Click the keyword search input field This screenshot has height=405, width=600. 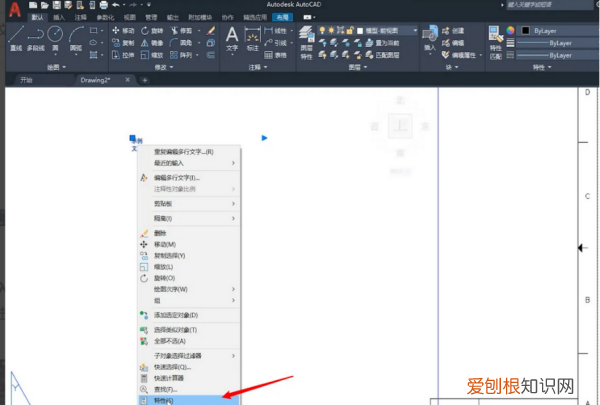[x=550, y=5]
